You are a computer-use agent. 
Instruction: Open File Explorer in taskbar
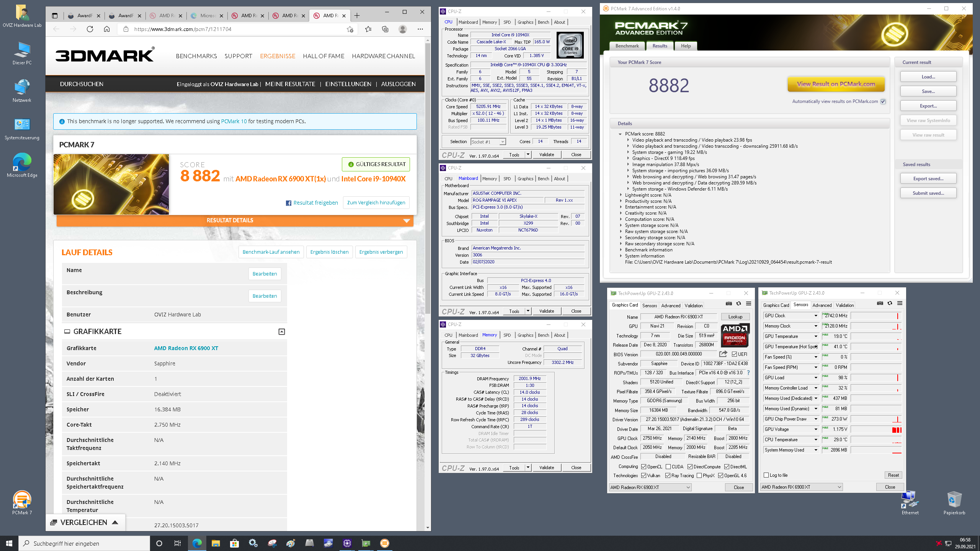[x=216, y=543]
